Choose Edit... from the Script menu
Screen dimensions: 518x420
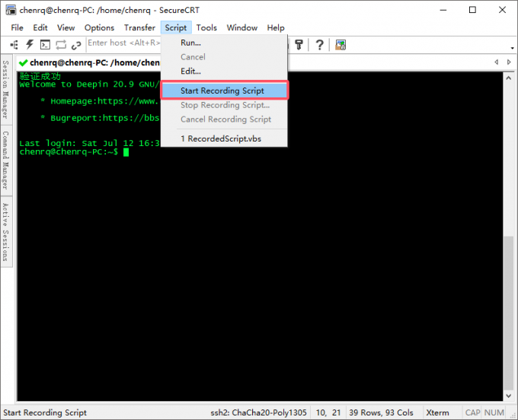[x=224, y=72]
